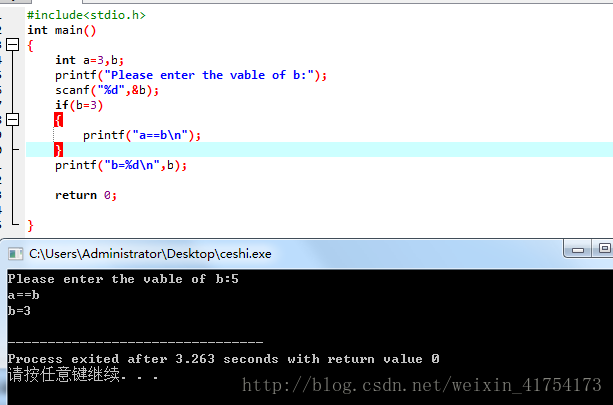Click the console output line "a==b"
Viewport: 613px width, 405px height.
click(23, 295)
